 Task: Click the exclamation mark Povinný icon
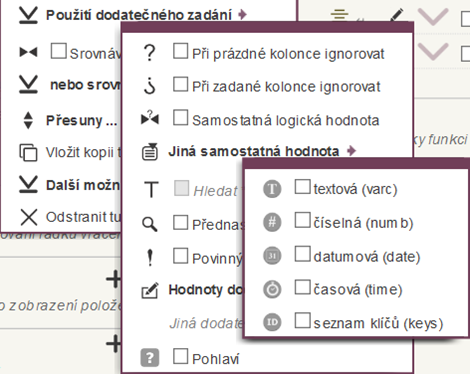150,258
